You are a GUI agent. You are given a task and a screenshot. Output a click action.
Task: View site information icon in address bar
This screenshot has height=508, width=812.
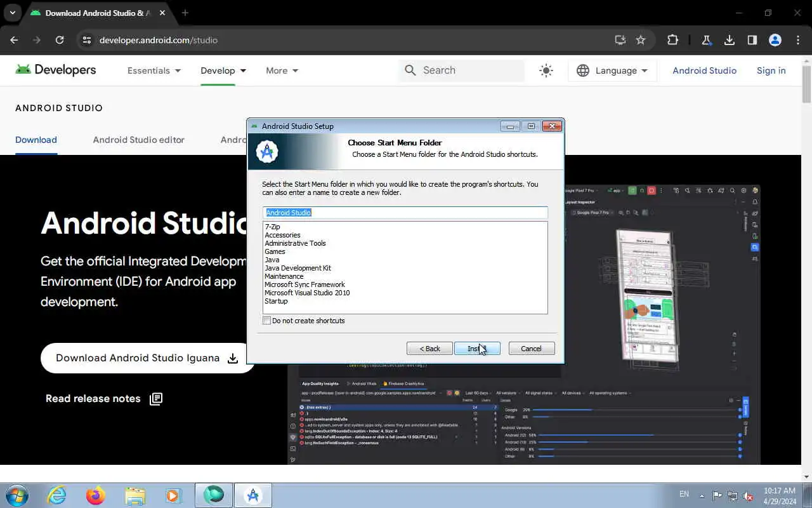click(88, 40)
